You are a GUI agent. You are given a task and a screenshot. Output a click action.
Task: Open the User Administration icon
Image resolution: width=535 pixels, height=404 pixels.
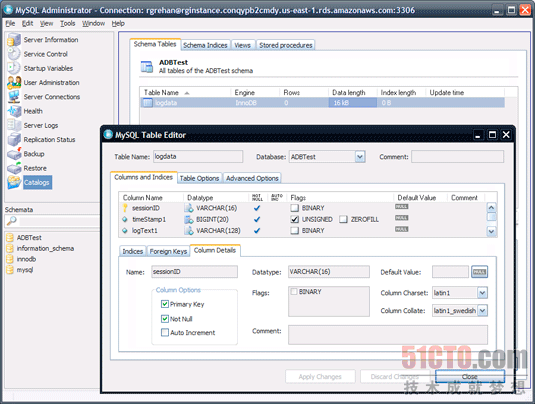click(14, 83)
